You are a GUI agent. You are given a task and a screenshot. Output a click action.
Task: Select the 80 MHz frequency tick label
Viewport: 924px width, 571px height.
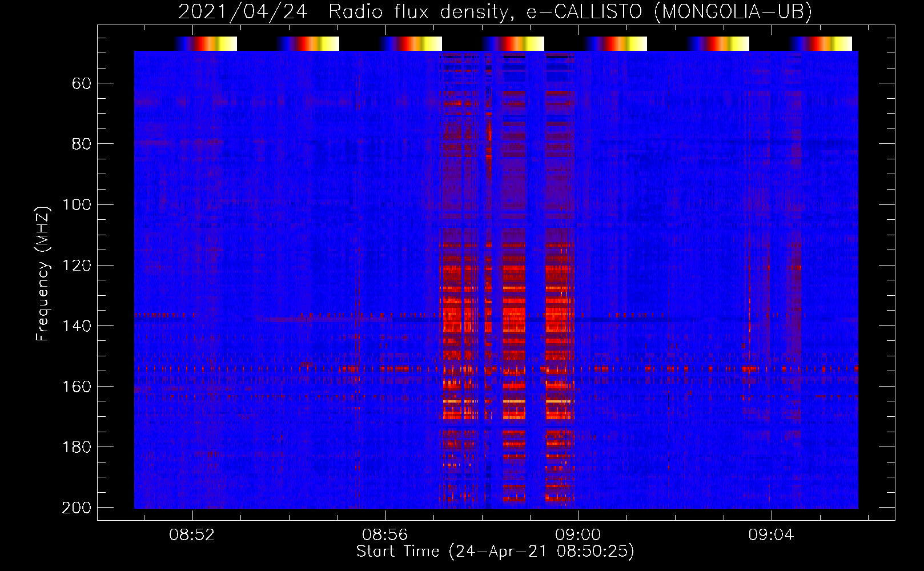[82, 144]
